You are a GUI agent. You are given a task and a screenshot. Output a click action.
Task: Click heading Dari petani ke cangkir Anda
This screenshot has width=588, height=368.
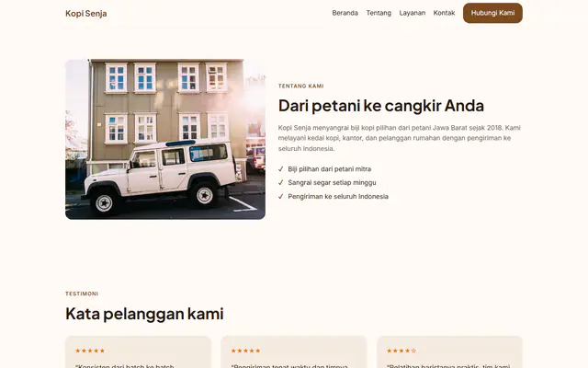coord(381,106)
